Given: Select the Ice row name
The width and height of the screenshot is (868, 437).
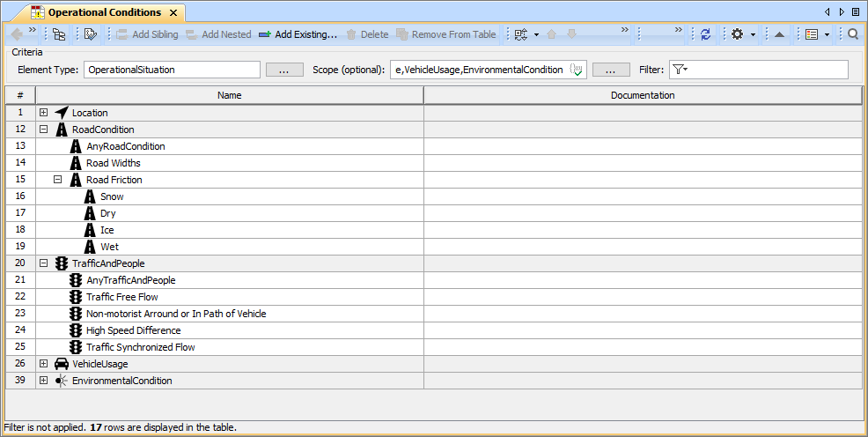Looking at the screenshot, I should [x=107, y=230].
